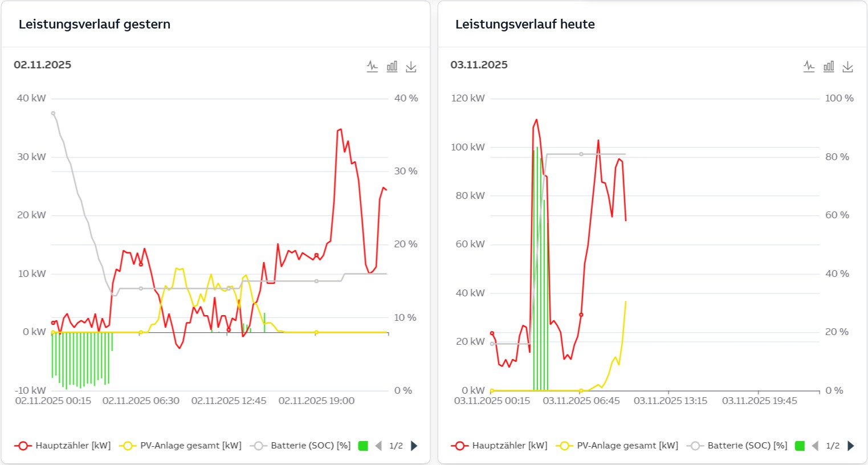Toggle PV-Anlage gesamt series in yesterday's chart

[x=180, y=446]
